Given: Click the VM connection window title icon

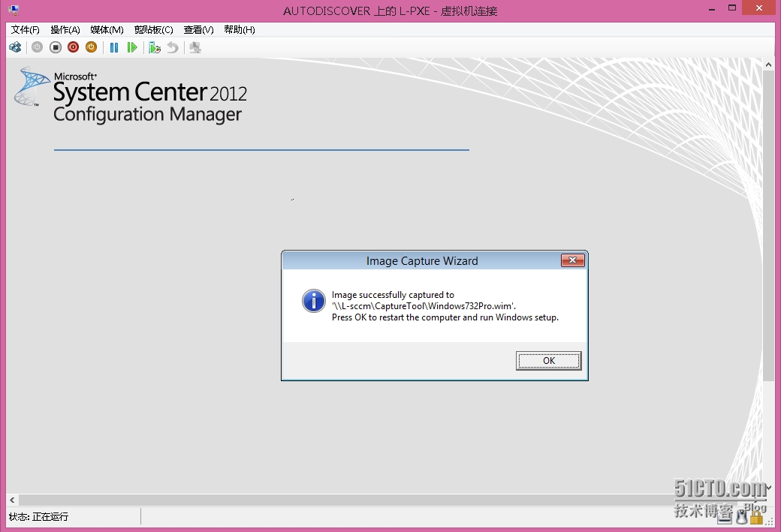Looking at the screenshot, I should 14,10.
